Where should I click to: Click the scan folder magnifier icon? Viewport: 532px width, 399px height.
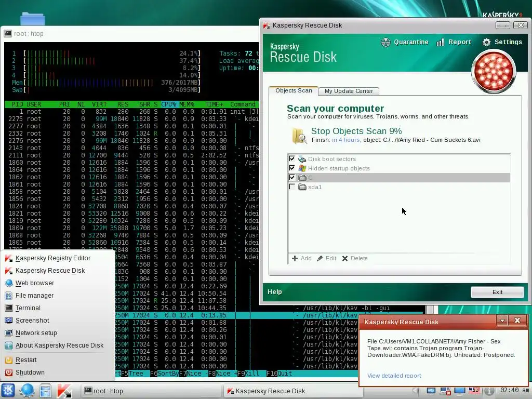tap(299, 136)
